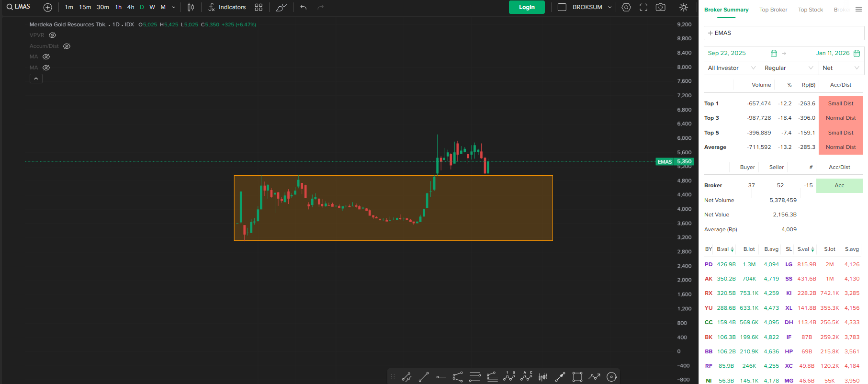Select the Elliott wave 1-5 tool
This screenshot has height=384, width=868.
[509, 377]
